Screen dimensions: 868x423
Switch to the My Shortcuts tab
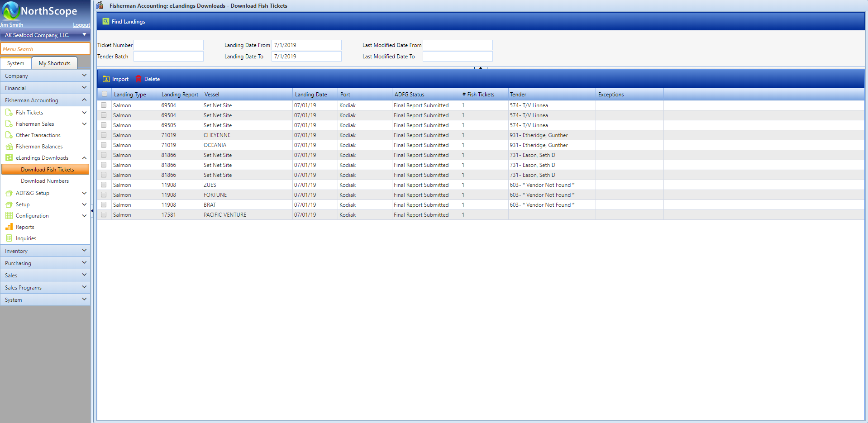(x=54, y=63)
